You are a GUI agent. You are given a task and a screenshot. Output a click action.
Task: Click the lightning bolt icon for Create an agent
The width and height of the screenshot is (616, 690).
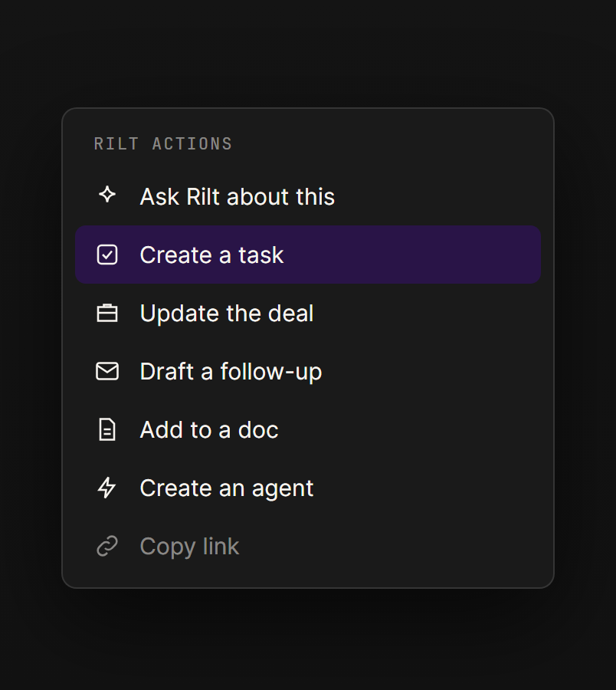[x=107, y=488]
